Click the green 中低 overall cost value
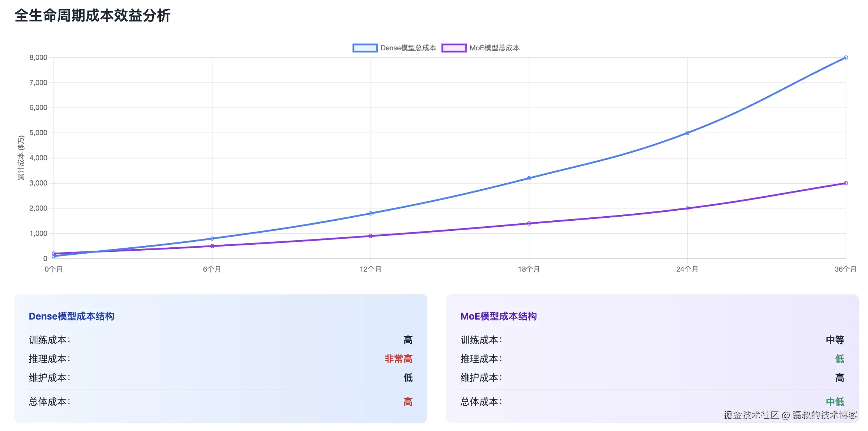Image resolution: width=868 pixels, height=431 pixels. click(x=835, y=402)
